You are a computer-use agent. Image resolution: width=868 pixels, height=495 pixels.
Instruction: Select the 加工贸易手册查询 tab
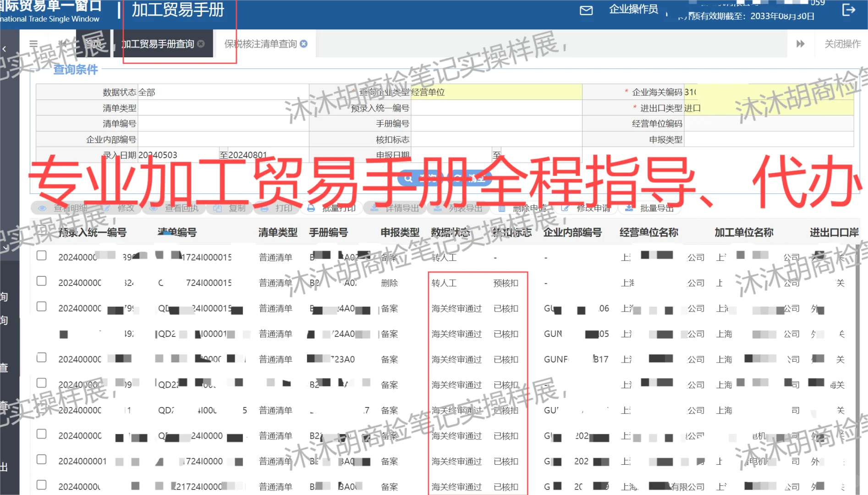click(158, 44)
